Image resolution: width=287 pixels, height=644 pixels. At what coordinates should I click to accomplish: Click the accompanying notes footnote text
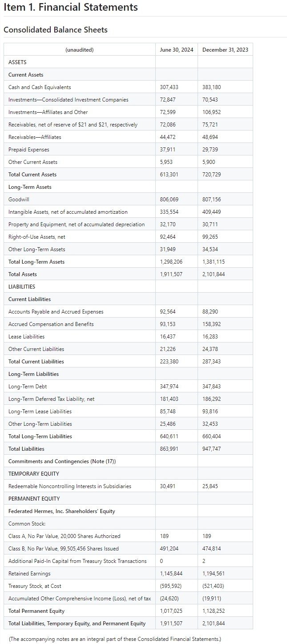115,639
